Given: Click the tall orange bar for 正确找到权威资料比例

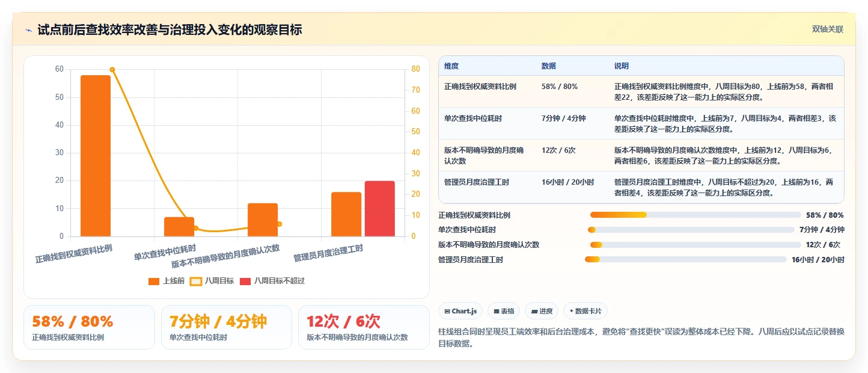Looking at the screenshot, I should point(96,156).
